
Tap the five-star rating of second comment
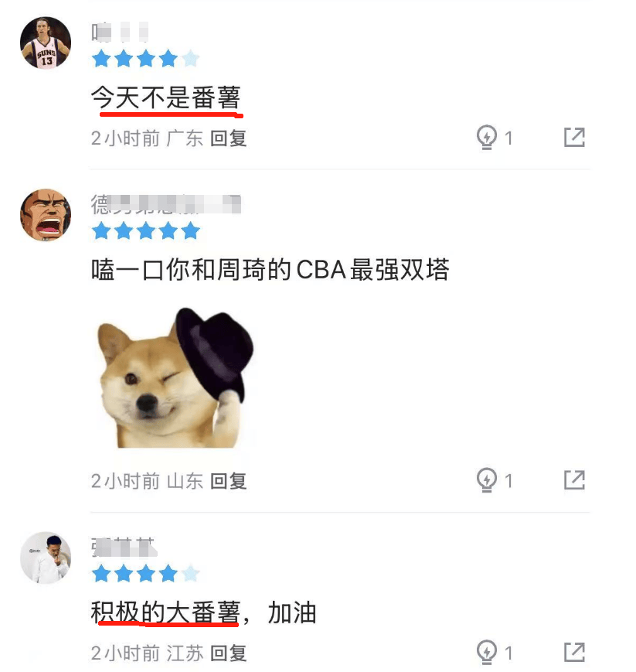tap(145, 230)
